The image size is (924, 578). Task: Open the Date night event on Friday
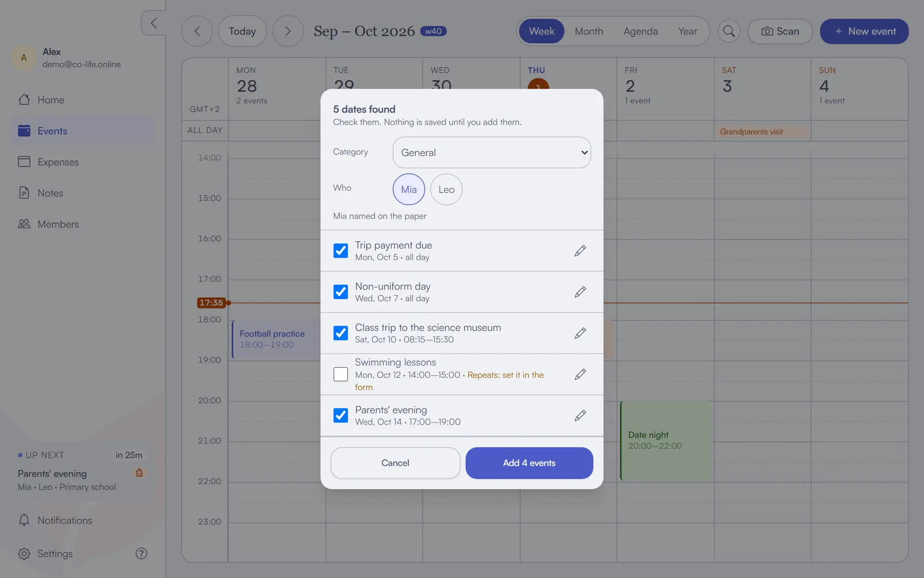point(665,440)
